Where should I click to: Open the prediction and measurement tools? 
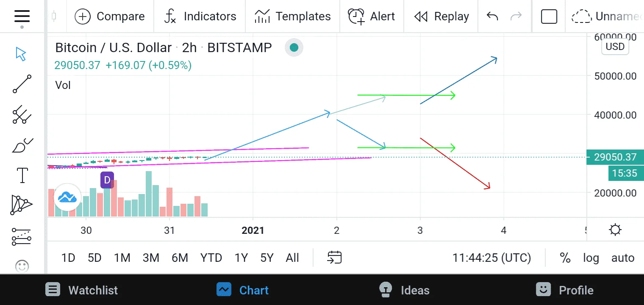tap(22, 236)
